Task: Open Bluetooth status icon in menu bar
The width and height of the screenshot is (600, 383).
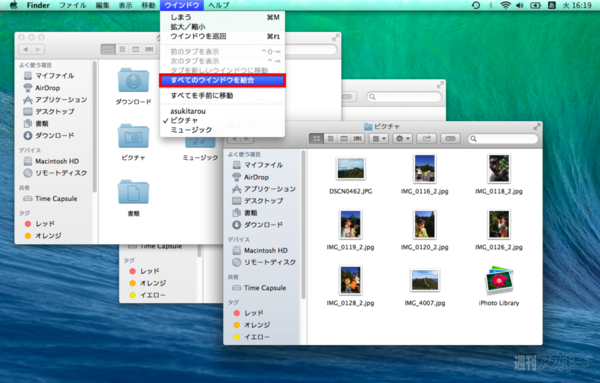Action: tap(491, 5)
